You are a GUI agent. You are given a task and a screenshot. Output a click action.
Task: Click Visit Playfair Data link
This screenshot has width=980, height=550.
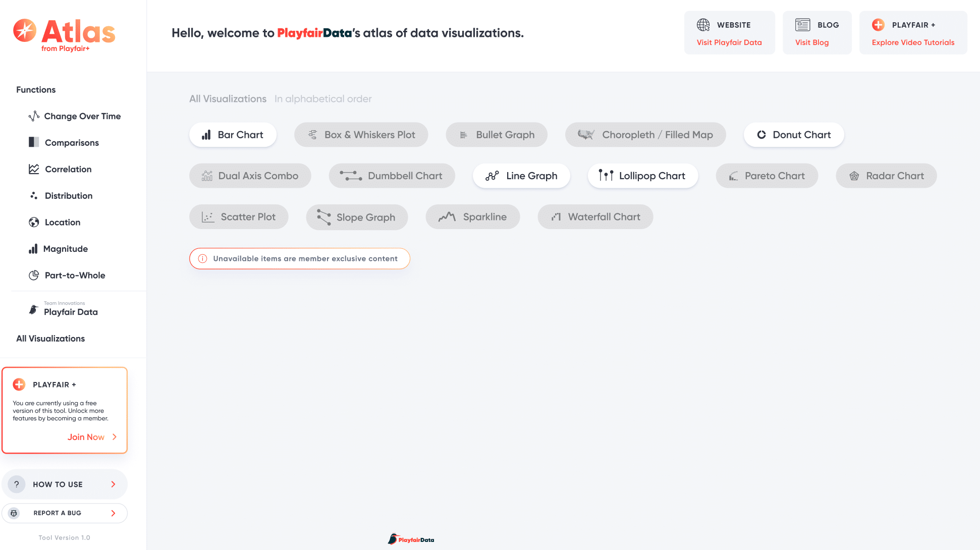tap(729, 42)
